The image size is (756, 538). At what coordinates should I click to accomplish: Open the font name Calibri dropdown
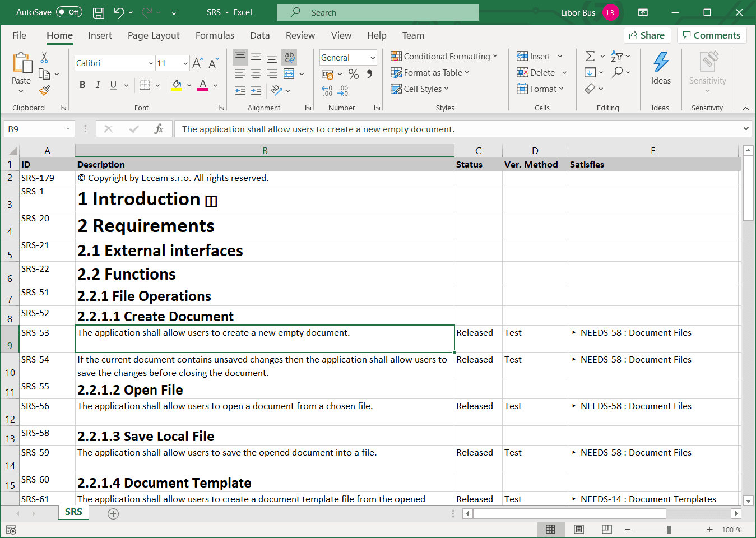(x=151, y=63)
